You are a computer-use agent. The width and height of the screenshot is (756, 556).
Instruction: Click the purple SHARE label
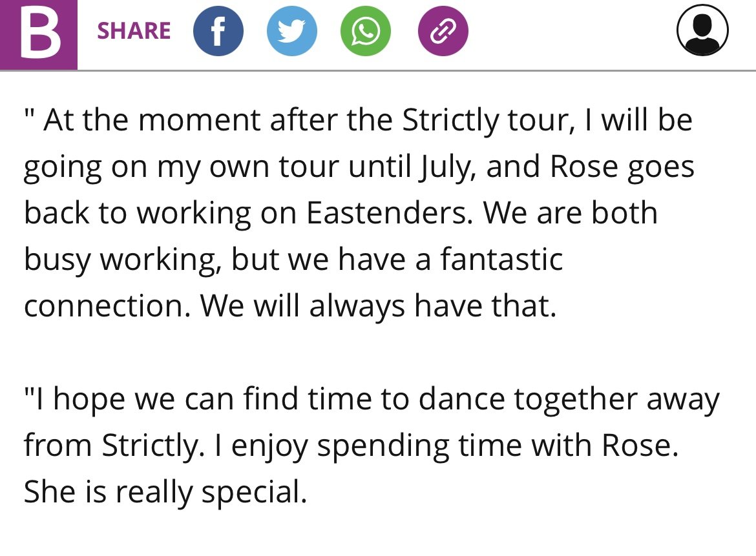tap(134, 31)
